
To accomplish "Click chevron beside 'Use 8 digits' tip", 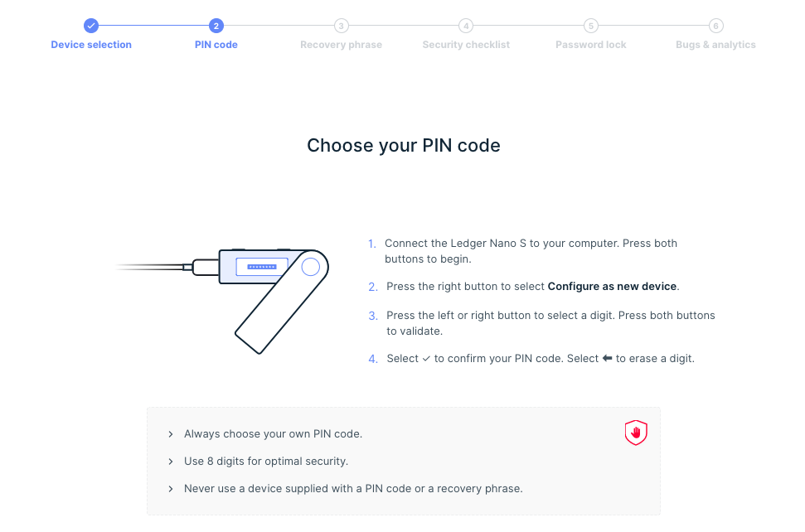I will point(171,462).
